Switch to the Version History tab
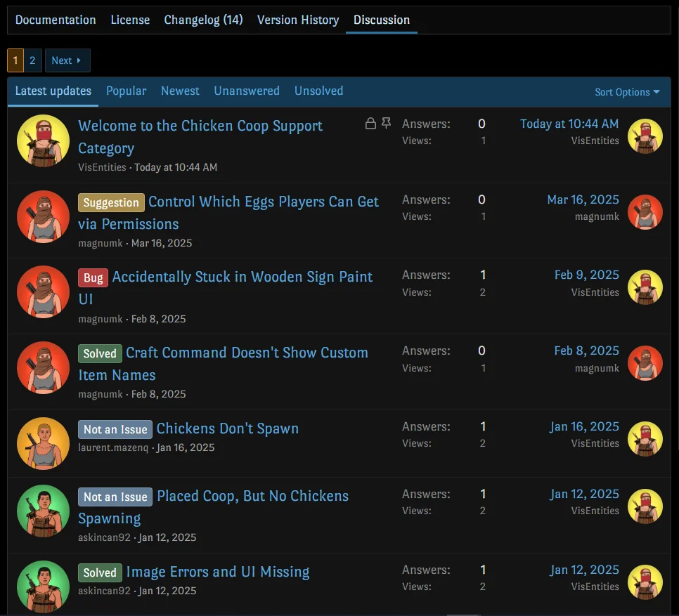Viewport: 679px width, 616px height. pyautogui.click(x=298, y=20)
